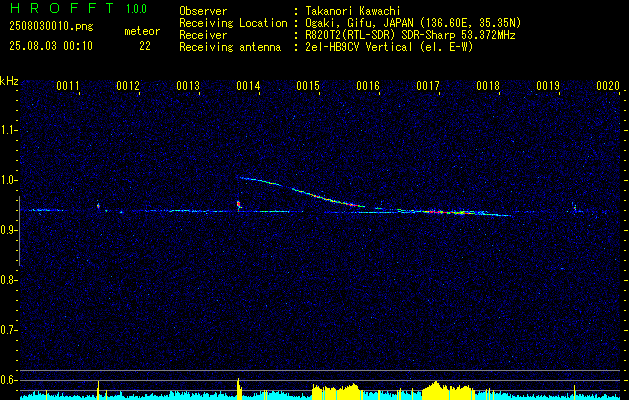629x400 pixels.
Task: Click the 1.0 kHz axis label
Action: (x=9, y=180)
